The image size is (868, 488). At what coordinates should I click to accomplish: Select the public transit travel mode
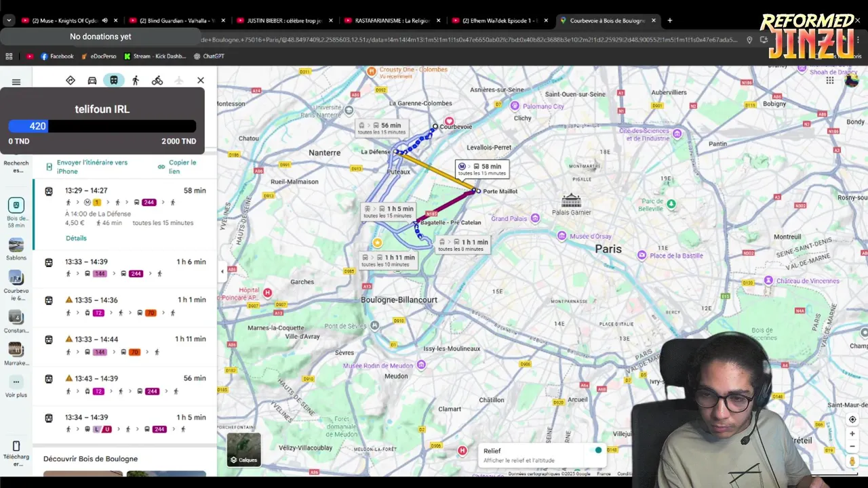tap(114, 80)
